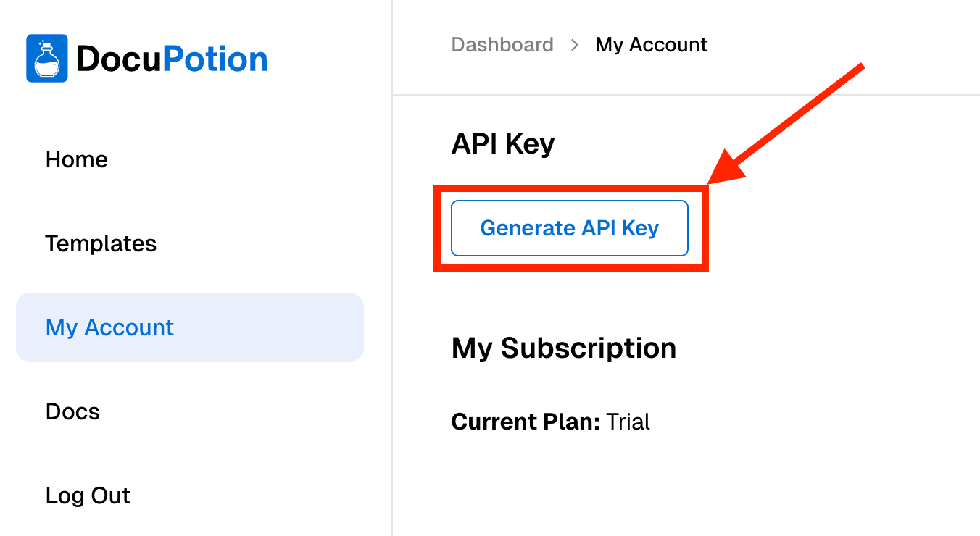Click the My Subscription heading

pos(564,348)
